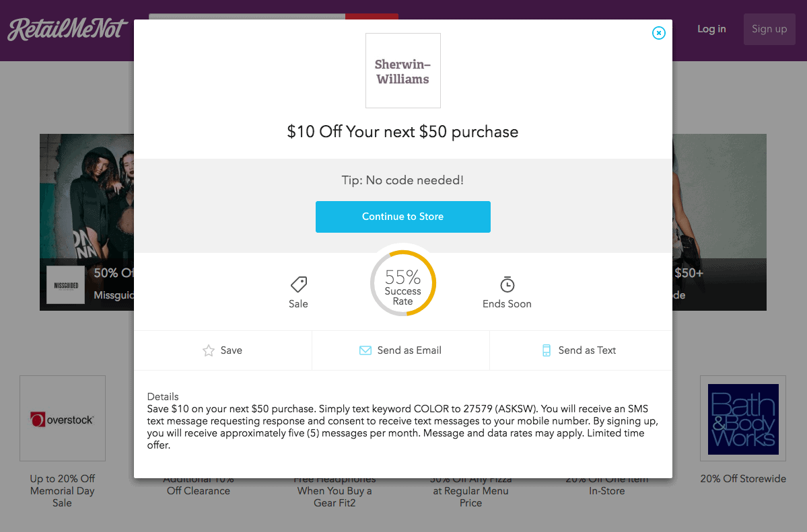Click the Ends Soon clock icon
The height and width of the screenshot is (532, 807).
pyautogui.click(x=507, y=284)
